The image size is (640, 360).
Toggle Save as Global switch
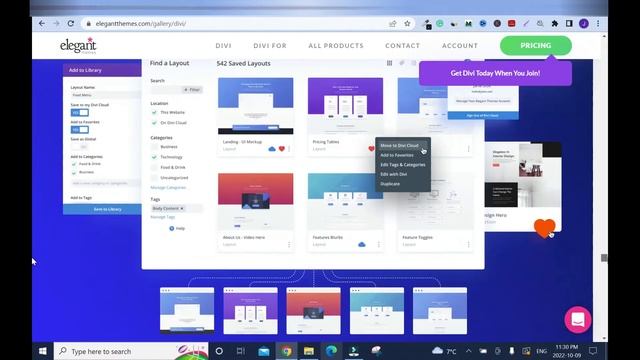pyautogui.click(x=80, y=147)
